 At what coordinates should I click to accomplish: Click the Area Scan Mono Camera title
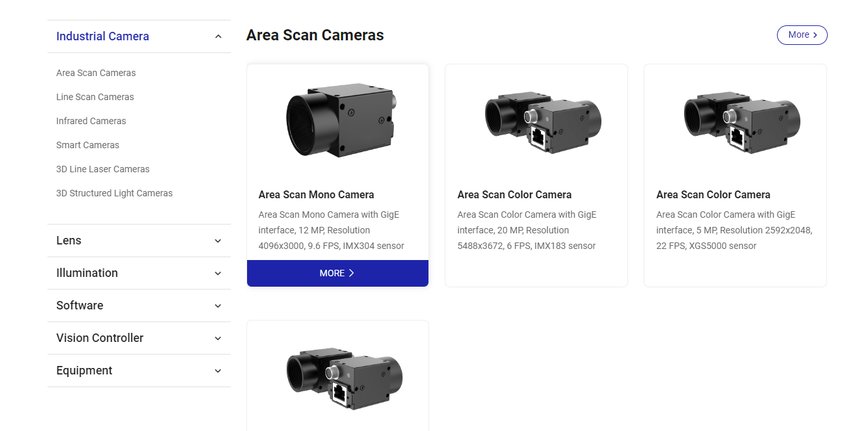point(316,194)
